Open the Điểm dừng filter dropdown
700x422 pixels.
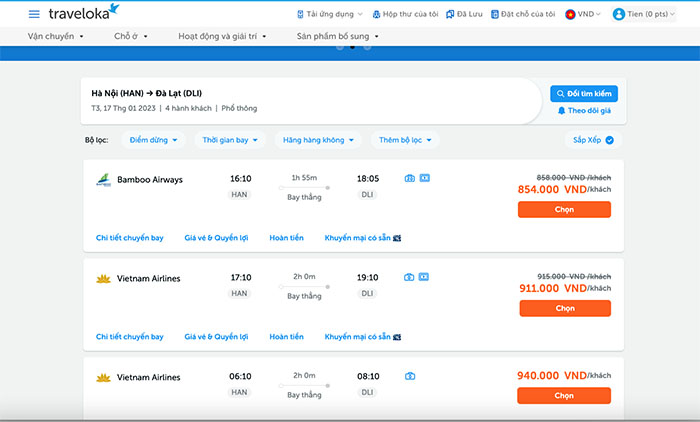(x=153, y=140)
